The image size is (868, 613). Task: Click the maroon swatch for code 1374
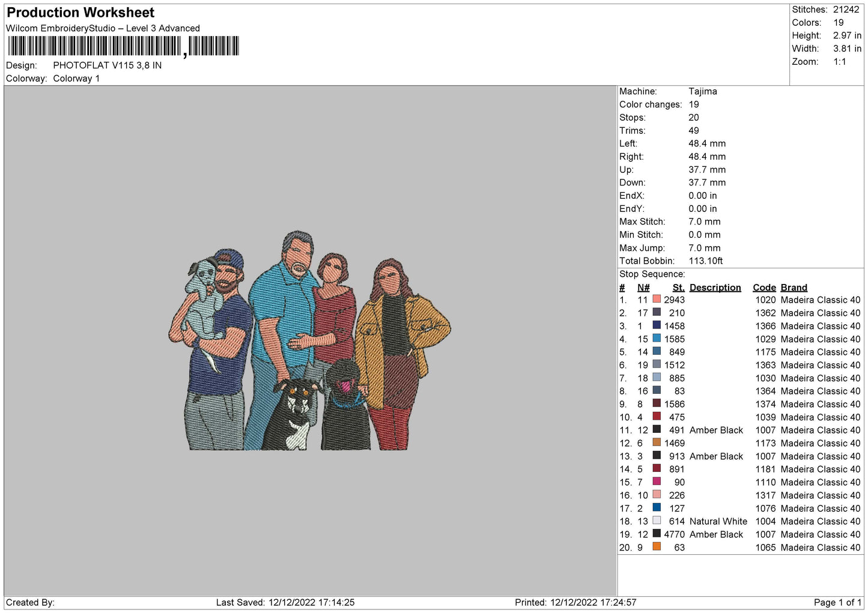(657, 404)
